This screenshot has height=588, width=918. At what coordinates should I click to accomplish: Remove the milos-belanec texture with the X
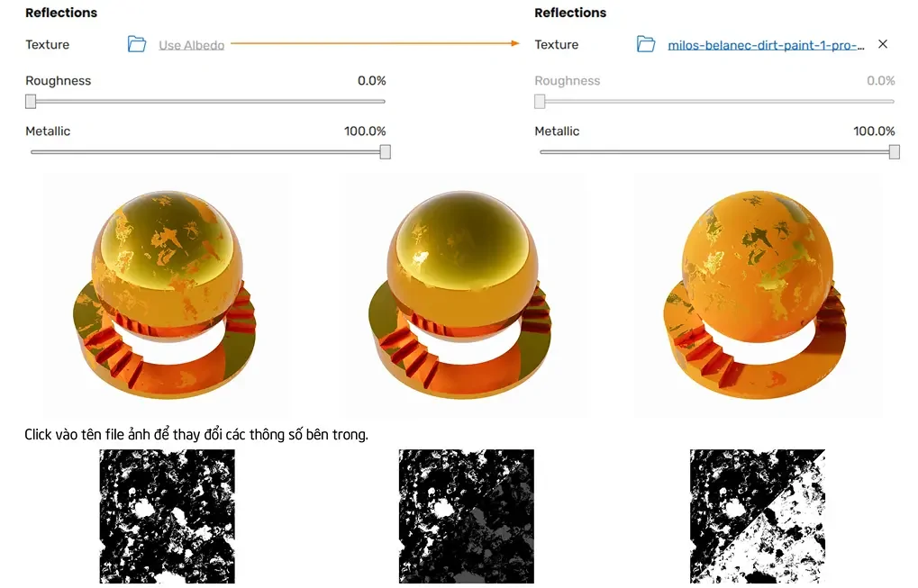click(x=883, y=44)
